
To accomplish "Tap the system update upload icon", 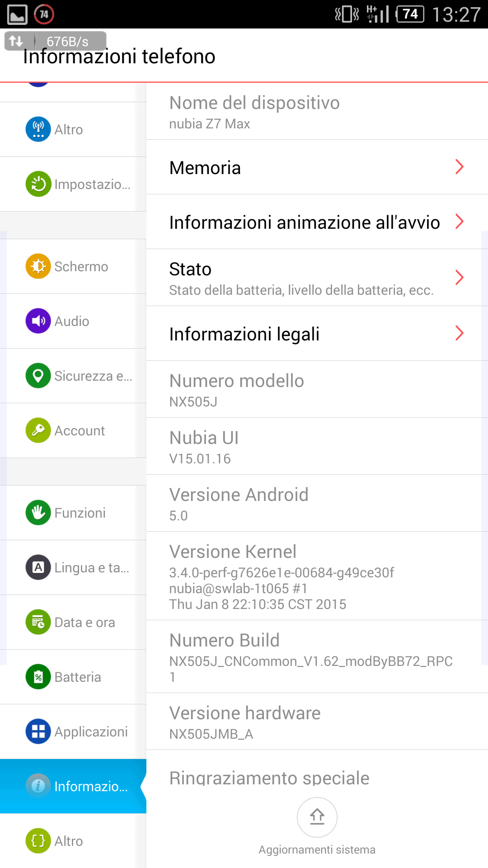I will [317, 817].
